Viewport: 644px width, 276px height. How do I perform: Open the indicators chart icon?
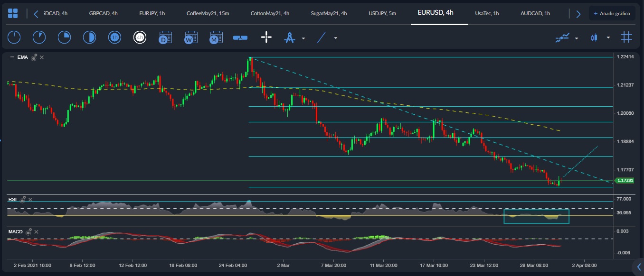(562, 37)
